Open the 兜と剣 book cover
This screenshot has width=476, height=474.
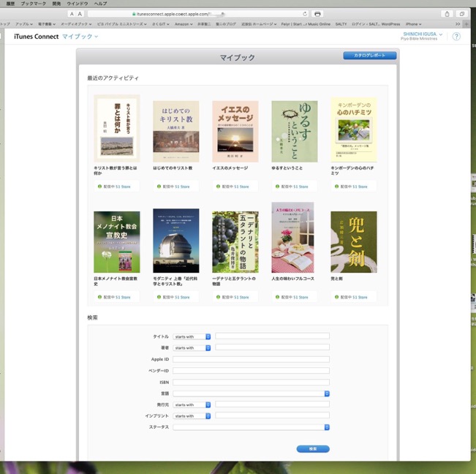353,241
